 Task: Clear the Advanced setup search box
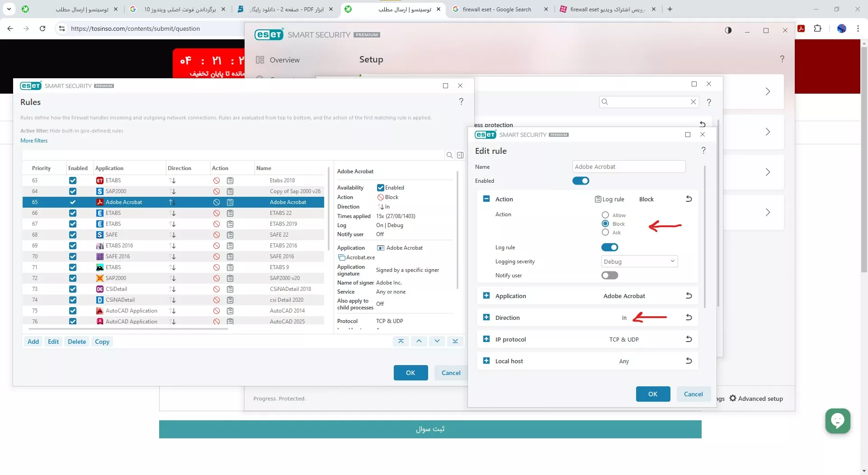point(693,102)
